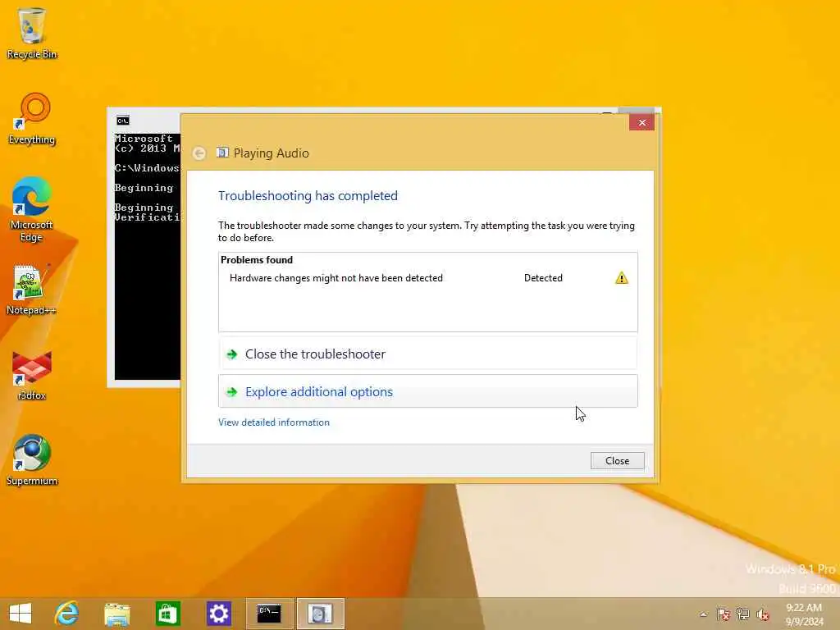Choose Close the troubleshooter option
The width and height of the screenshot is (840, 630).
(x=428, y=354)
